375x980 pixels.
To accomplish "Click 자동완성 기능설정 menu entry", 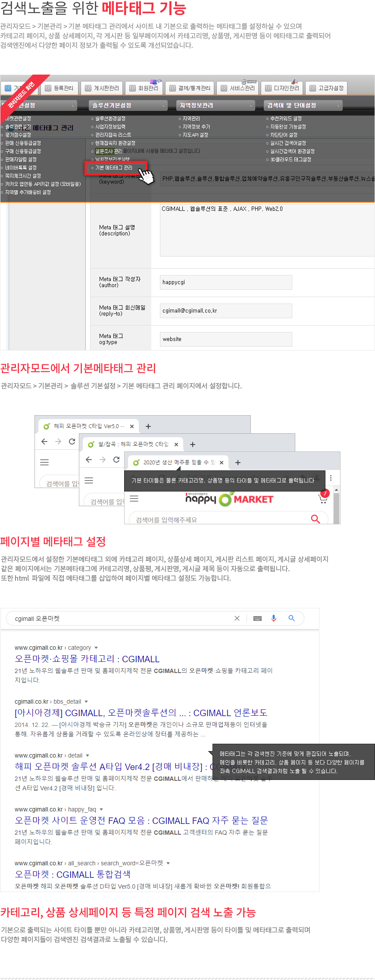I will (288, 127).
